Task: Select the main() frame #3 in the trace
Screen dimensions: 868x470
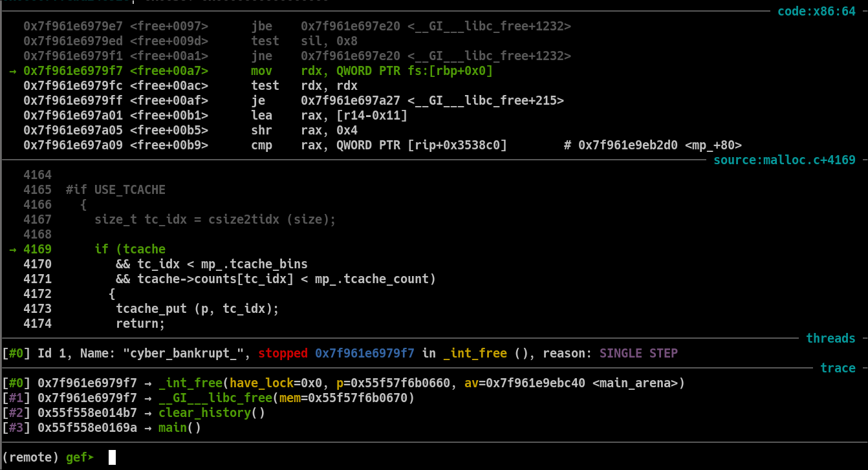Action: [179, 428]
